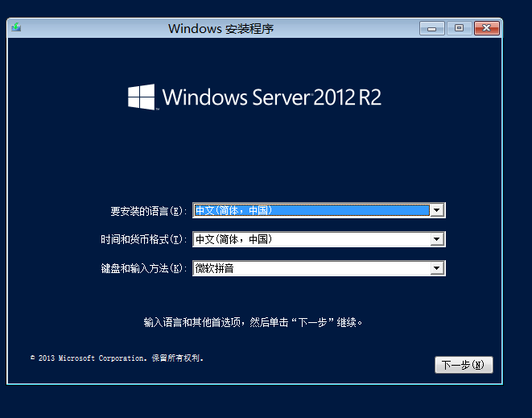Click the 要安装的语言(E) label
Image resolution: width=532 pixels, height=418 pixels.
tap(149, 211)
